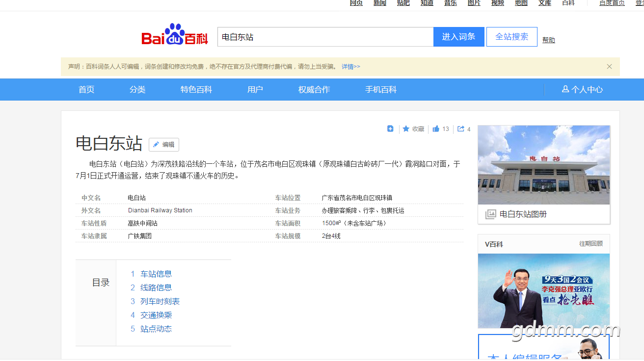This screenshot has height=361, width=644.
Task: Open the 特色百科 navigation item
Action: coord(196,89)
